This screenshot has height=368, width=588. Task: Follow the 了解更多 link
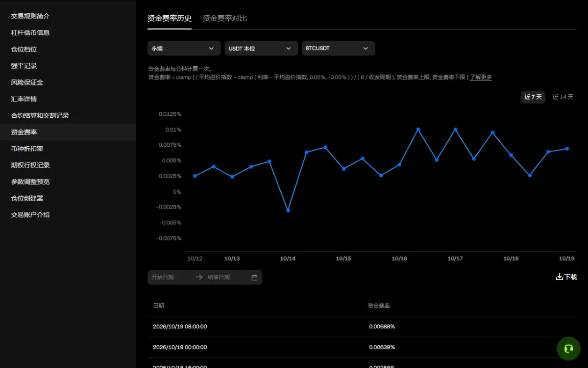(x=481, y=77)
